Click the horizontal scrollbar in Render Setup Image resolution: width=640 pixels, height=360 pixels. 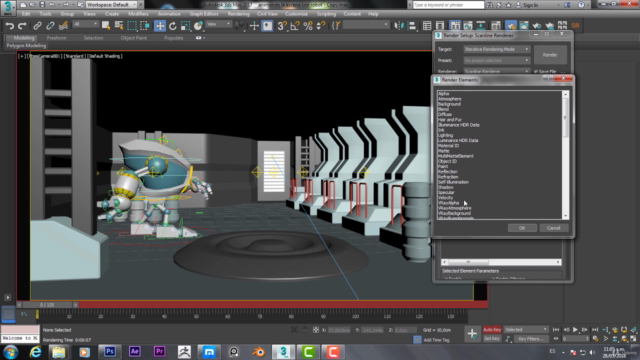tap(501, 262)
